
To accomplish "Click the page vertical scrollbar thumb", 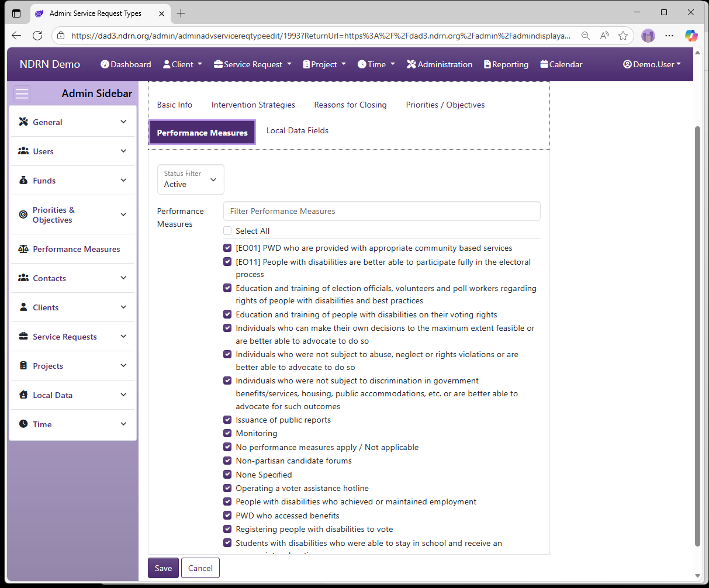I will pos(697,336).
